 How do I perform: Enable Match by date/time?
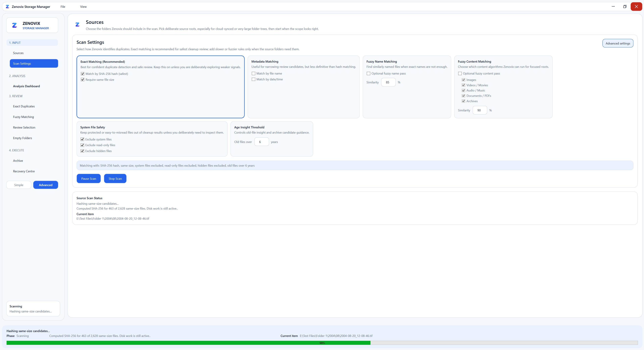(x=253, y=80)
